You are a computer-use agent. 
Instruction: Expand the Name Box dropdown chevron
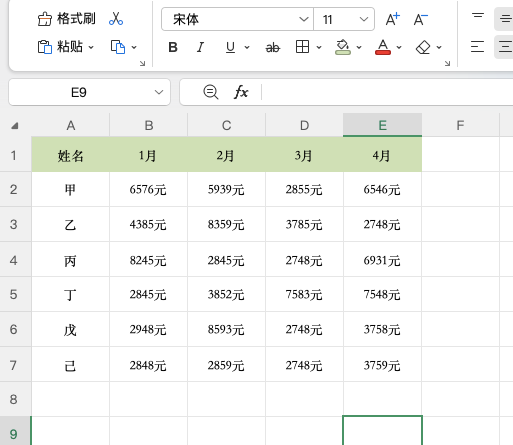(x=159, y=92)
